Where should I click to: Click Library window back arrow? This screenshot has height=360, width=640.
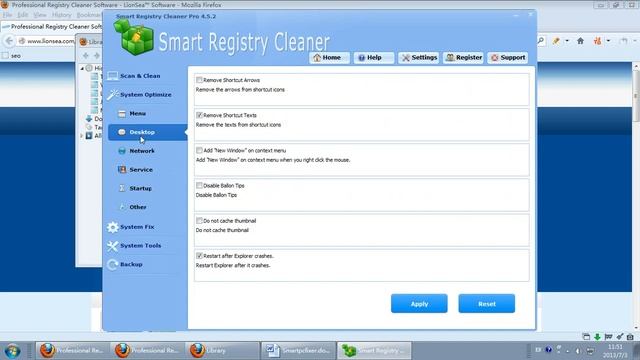tap(85, 55)
